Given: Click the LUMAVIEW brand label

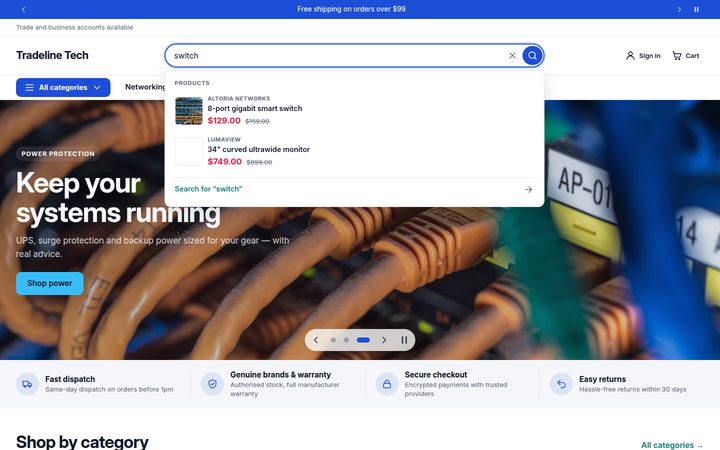Looking at the screenshot, I should coord(224,139).
